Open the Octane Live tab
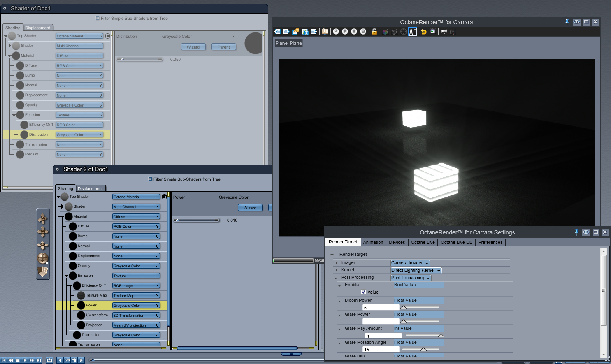611x364 pixels. 423,242
